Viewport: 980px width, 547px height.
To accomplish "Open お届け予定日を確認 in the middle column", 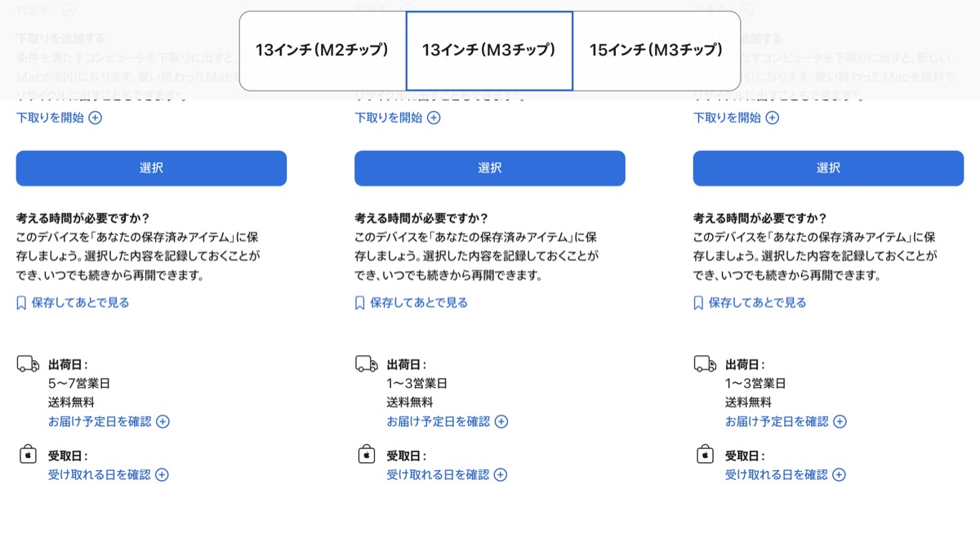I will pyautogui.click(x=438, y=422).
